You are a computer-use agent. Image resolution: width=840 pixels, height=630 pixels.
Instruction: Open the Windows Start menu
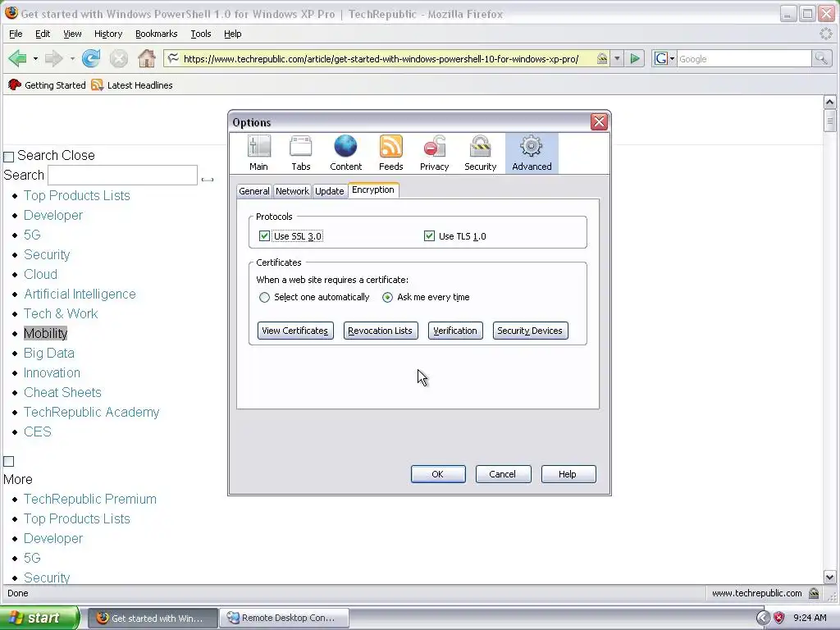pyautogui.click(x=39, y=619)
